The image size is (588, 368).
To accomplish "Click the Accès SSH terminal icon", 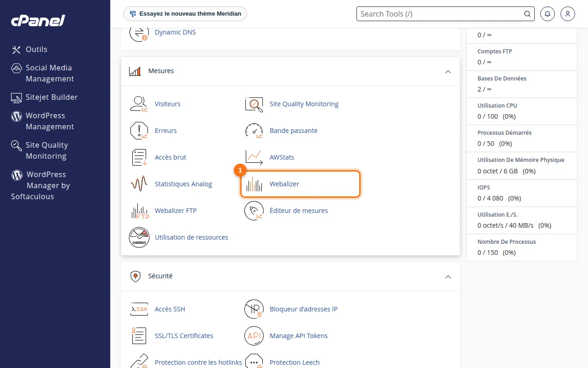I will (x=139, y=309).
